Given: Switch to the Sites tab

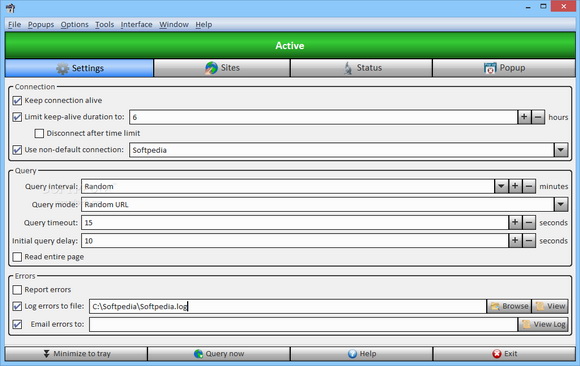Looking at the screenshot, I should (x=222, y=68).
